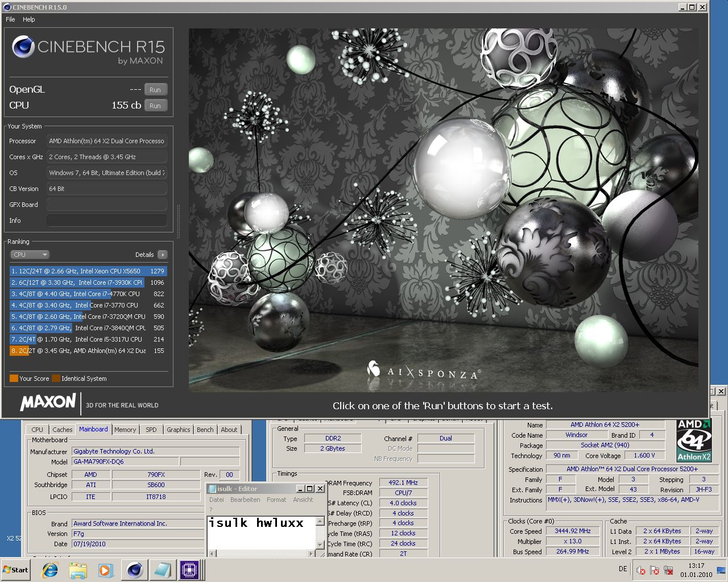Open Datei menu in isulk Editor
This screenshot has width=728, height=582.
tap(217, 500)
